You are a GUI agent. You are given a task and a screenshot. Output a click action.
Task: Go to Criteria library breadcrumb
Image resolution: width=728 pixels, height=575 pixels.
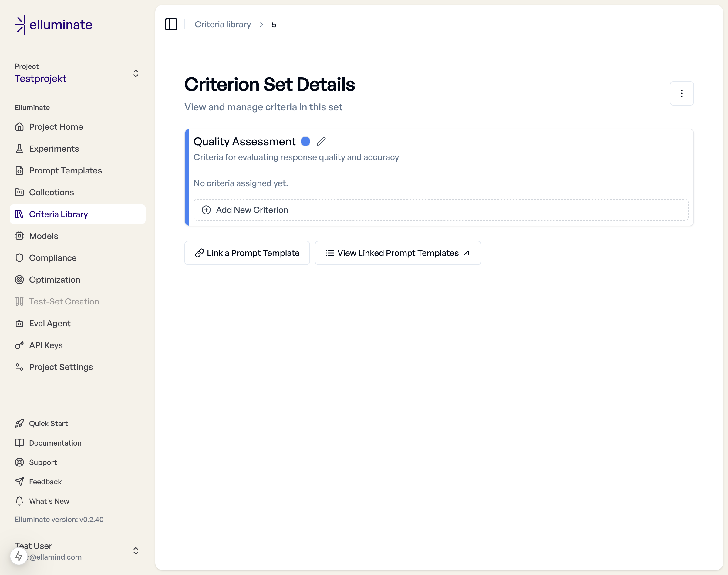[x=223, y=24]
